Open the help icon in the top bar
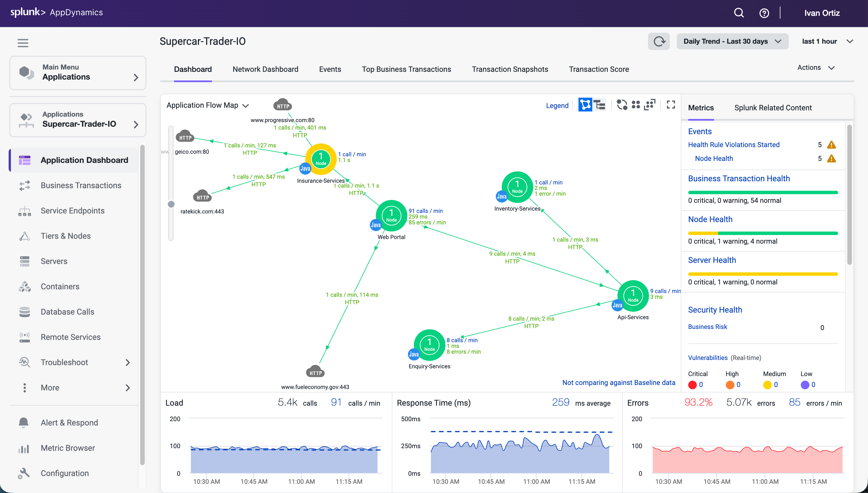 tap(764, 13)
